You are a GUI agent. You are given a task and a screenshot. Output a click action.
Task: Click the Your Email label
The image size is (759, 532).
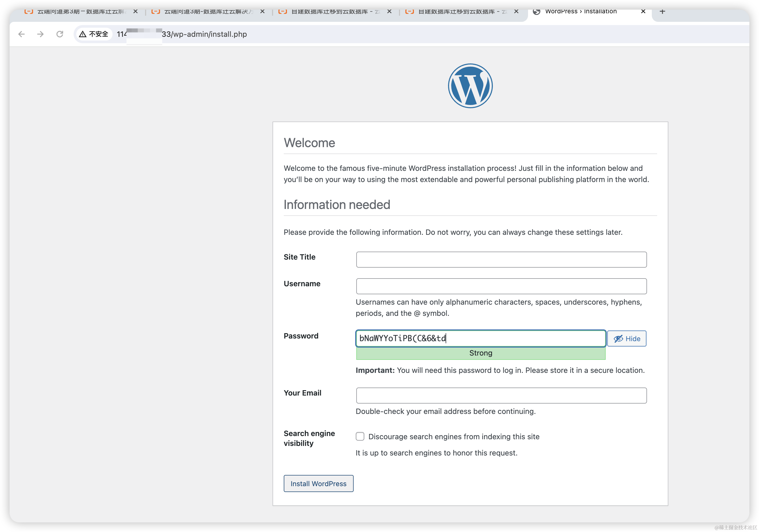click(x=302, y=393)
